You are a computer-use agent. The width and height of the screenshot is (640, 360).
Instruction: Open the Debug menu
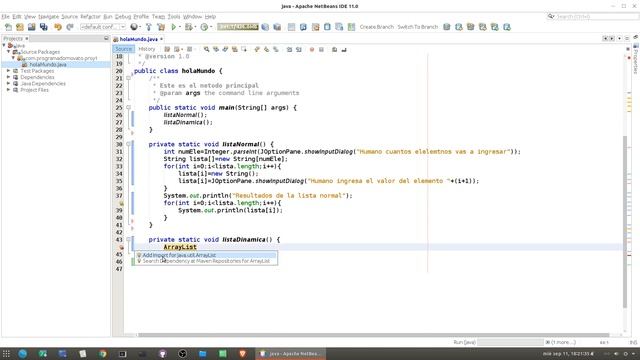123,17
